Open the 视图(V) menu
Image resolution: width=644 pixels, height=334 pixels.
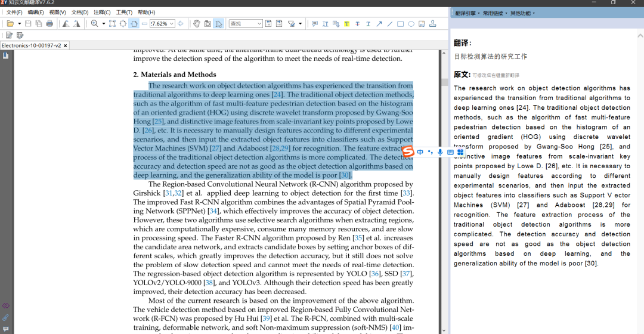pyautogui.click(x=57, y=13)
